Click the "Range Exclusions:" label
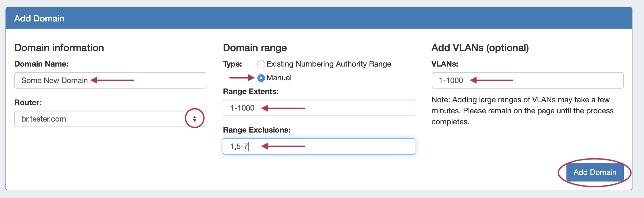 coord(257,130)
